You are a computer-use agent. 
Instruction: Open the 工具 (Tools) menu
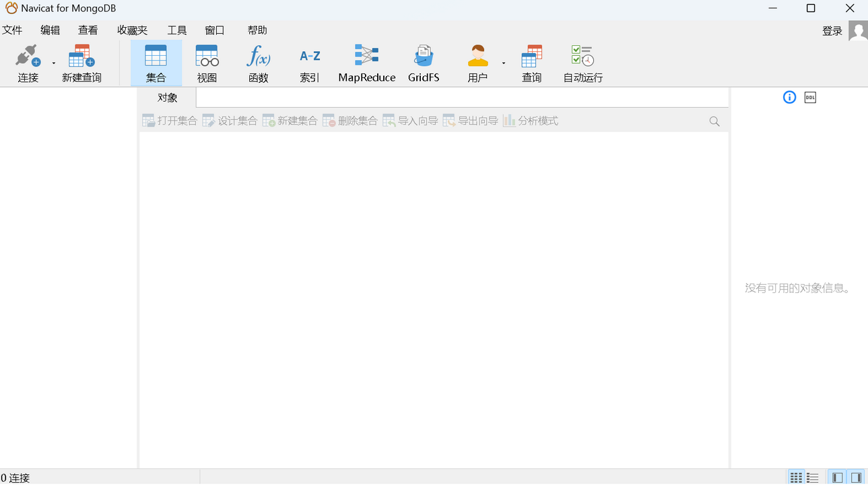click(x=177, y=30)
